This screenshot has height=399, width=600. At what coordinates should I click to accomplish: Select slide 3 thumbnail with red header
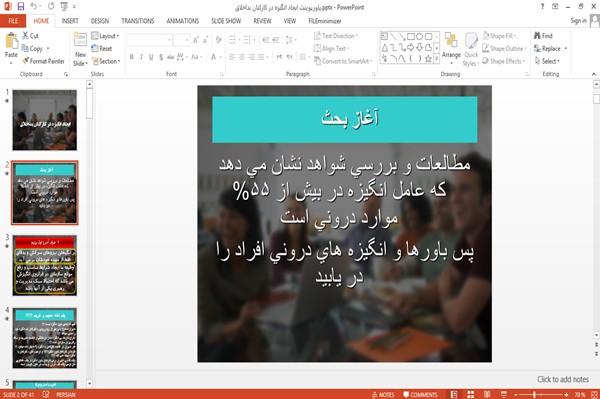45,265
